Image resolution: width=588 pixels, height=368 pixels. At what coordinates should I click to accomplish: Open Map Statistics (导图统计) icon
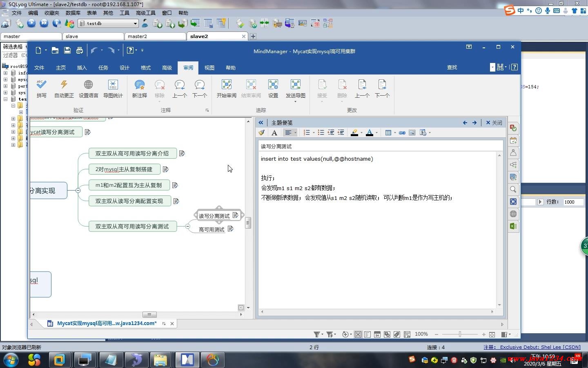pos(113,85)
